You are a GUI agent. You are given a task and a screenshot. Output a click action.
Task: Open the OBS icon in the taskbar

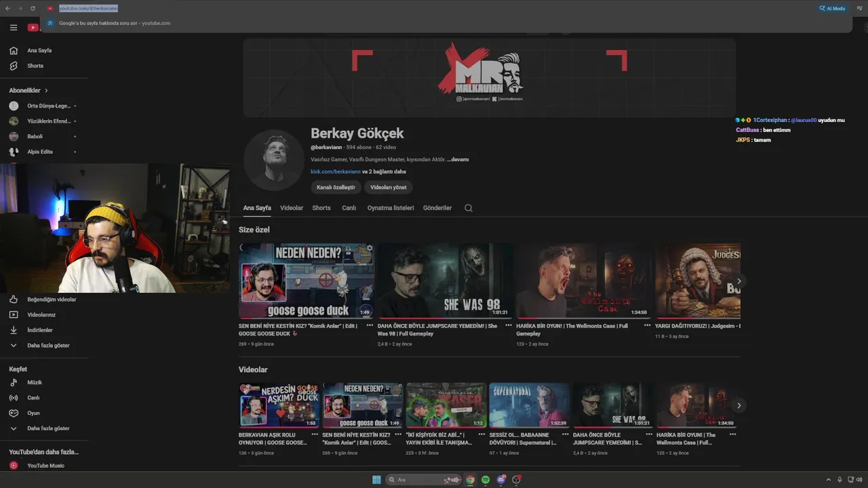tap(517, 480)
